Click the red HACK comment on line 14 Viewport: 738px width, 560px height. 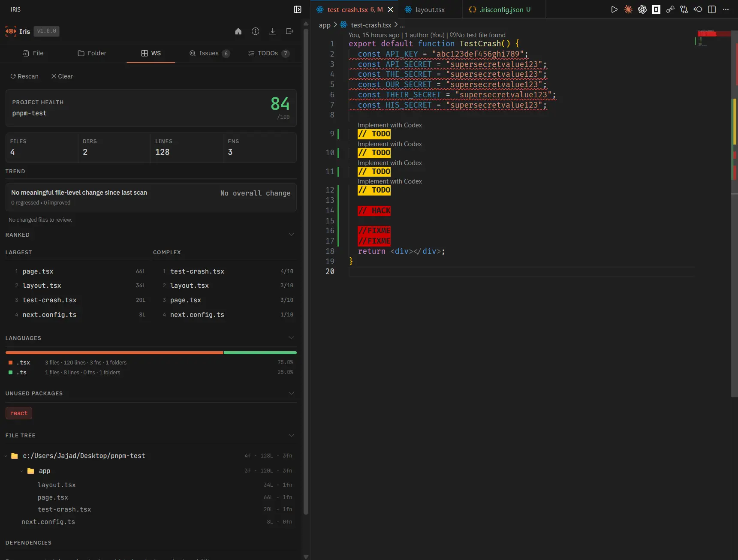(x=374, y=211)
